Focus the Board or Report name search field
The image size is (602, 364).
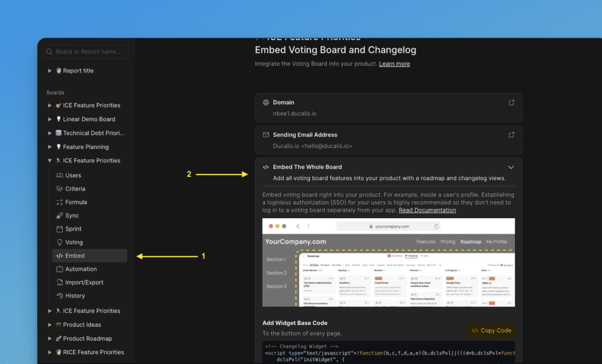coord(89,52)
